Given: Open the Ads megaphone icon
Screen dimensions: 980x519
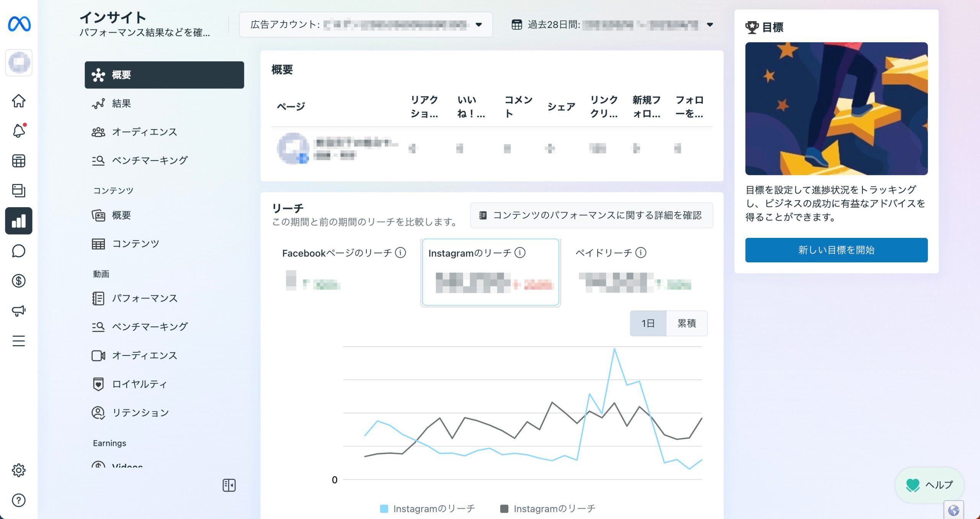Looking at the screenshot, I should click(x=18, y=311).
